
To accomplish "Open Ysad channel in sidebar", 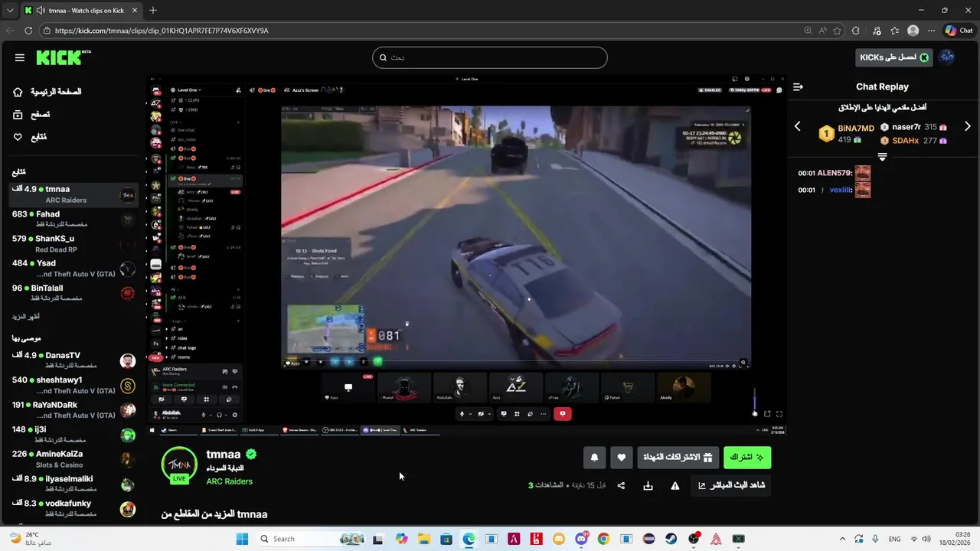I will [73, 268].
